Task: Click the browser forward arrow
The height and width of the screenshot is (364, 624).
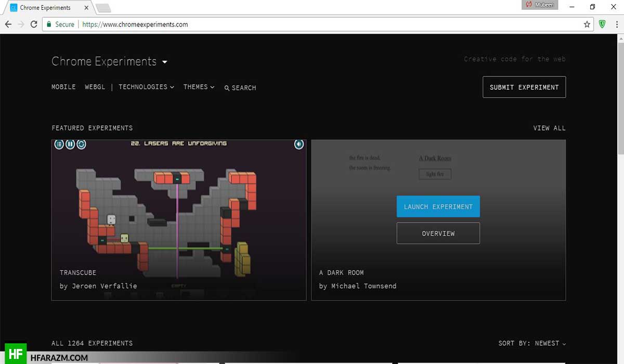Action: [x=21, y=24]
